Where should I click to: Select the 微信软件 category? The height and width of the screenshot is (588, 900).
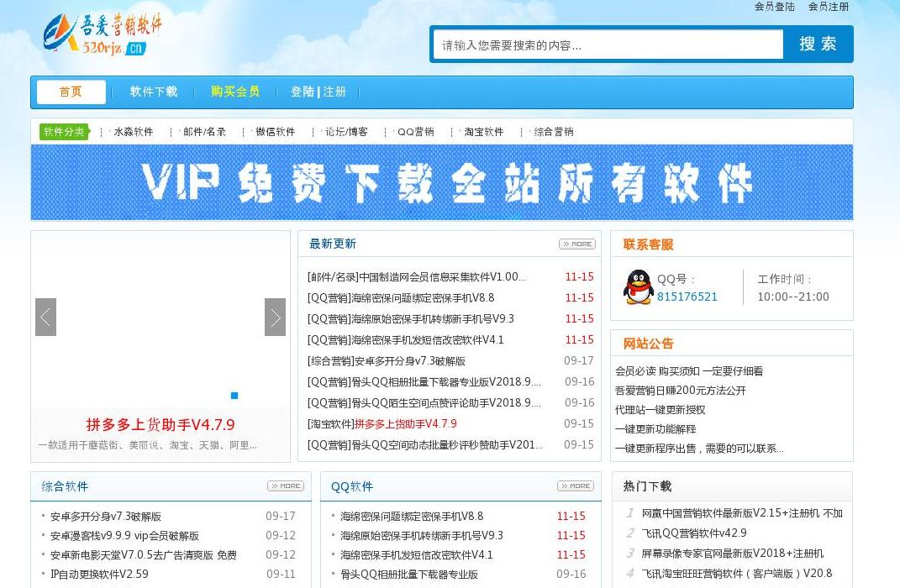(275, 132)
